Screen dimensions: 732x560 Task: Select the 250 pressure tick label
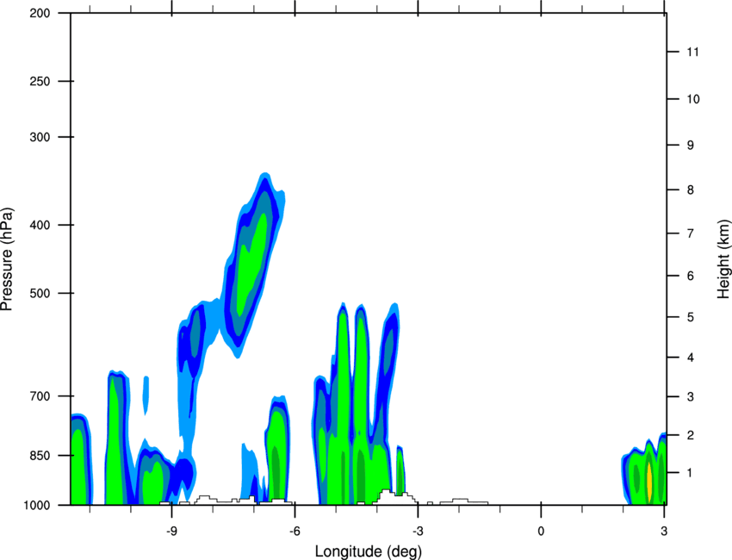40,81
